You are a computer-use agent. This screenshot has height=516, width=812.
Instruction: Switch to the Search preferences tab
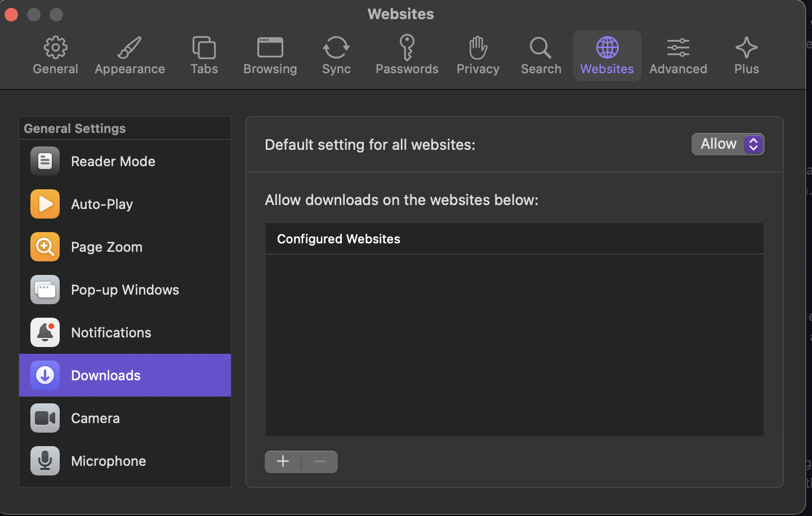click(x=541, y=56)
